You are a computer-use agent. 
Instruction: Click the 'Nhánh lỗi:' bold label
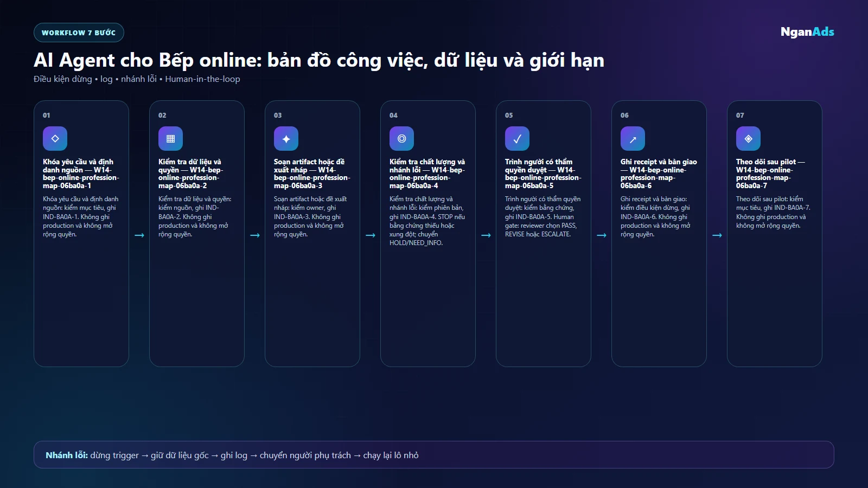67,455
